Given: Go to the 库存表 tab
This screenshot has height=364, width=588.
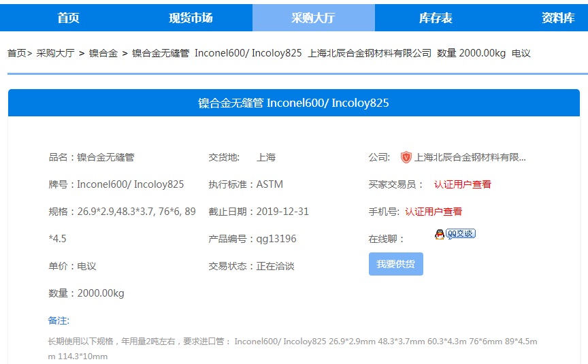Looking at the screenshot, I should (x=436, y=18).
